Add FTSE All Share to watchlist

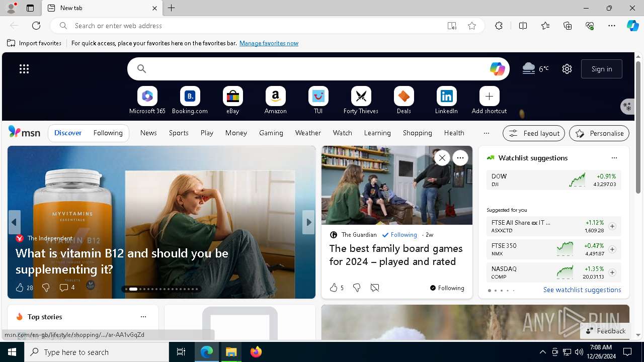click(x=612, y=226)
